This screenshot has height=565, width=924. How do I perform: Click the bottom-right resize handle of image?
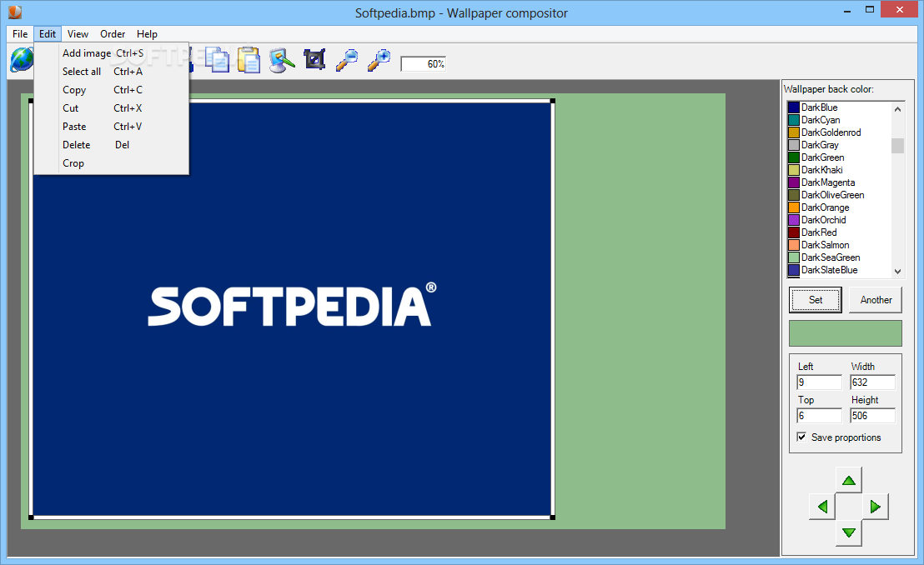[553, 517]
